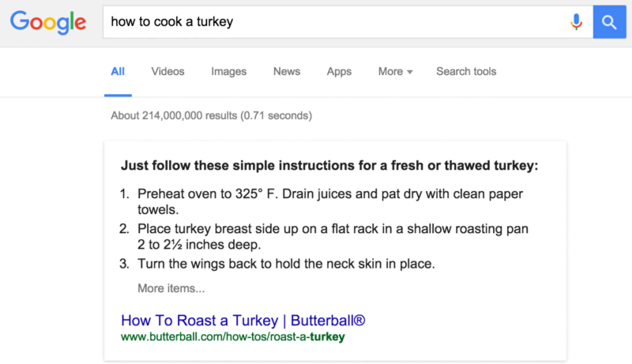This screenshot has width=632, height=364.
Task: Activate voice search microphone icon
Action: pyautogui.click(x=577, y=22)
